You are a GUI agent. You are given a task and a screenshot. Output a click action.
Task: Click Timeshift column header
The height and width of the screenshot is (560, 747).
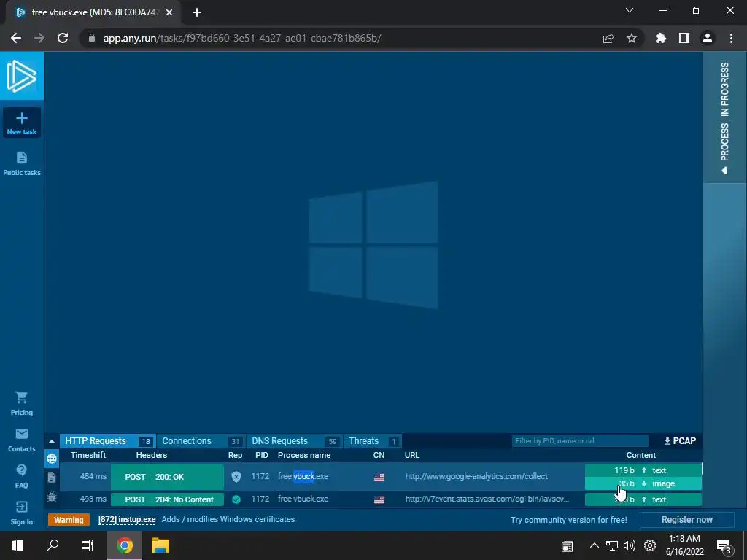88,455
